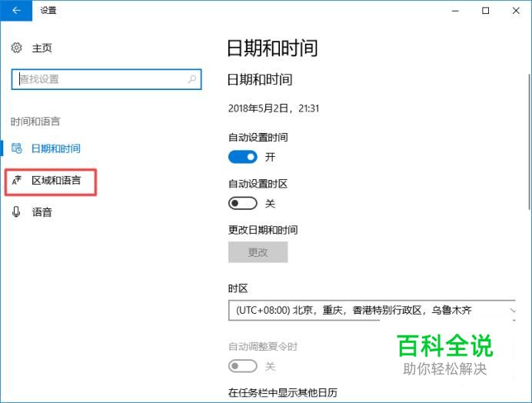Open the 主页 home gear icon

click(x=16, y=48)
